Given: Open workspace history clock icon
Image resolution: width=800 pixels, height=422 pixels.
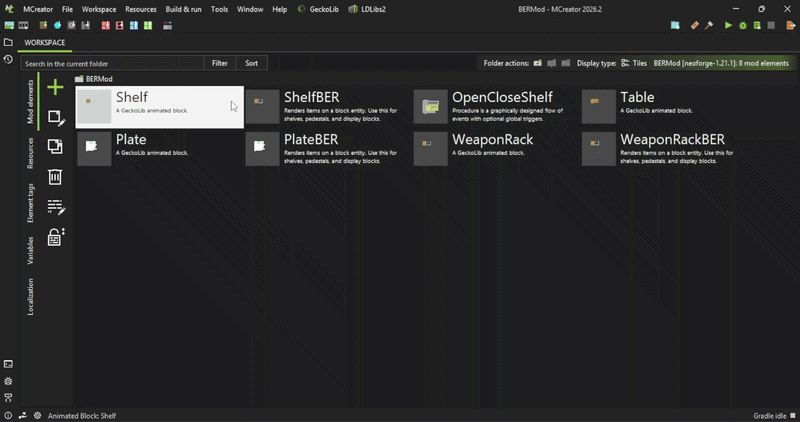Looking at the screenshot, I should click(8, 60).
